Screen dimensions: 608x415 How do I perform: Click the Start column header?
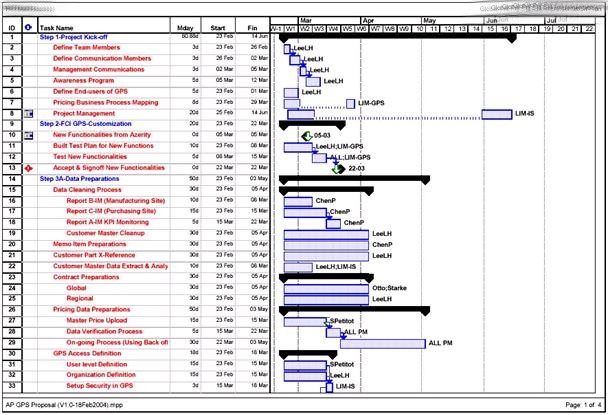217,28
